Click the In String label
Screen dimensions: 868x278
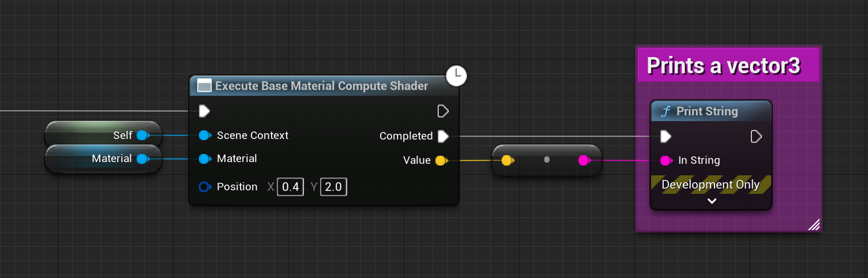[x=699, y=160]
